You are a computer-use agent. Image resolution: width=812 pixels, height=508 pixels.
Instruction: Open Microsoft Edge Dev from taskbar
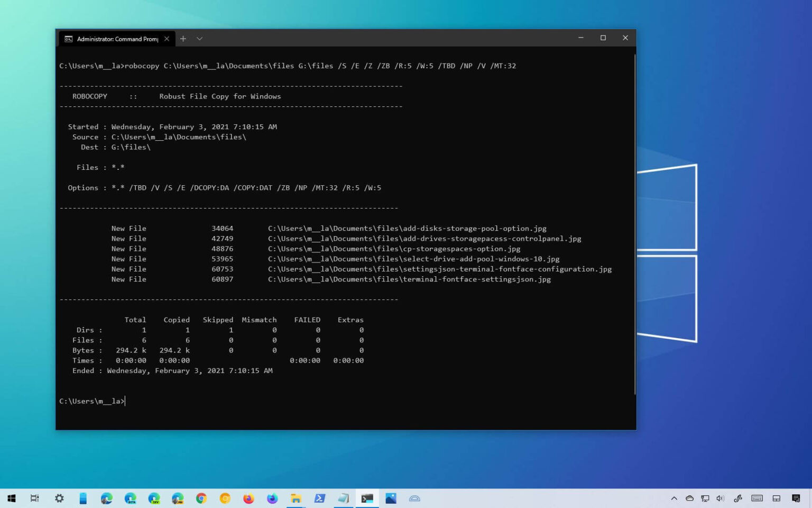point(154,498)
